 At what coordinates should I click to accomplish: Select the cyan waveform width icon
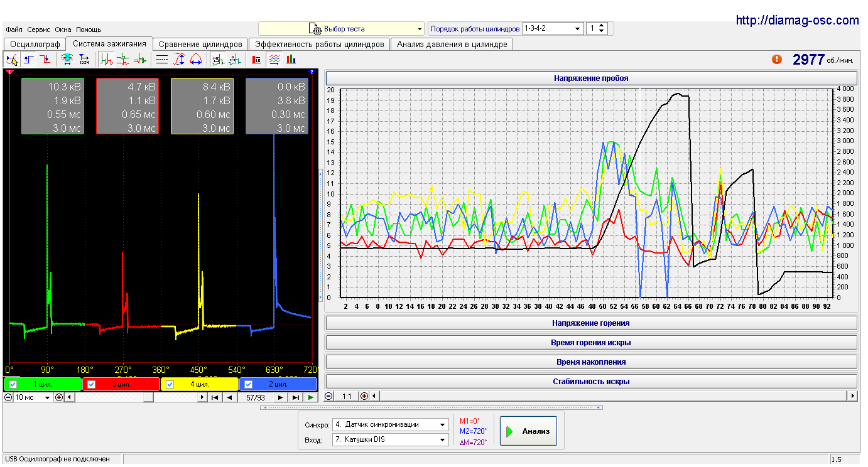pos(67,60)
